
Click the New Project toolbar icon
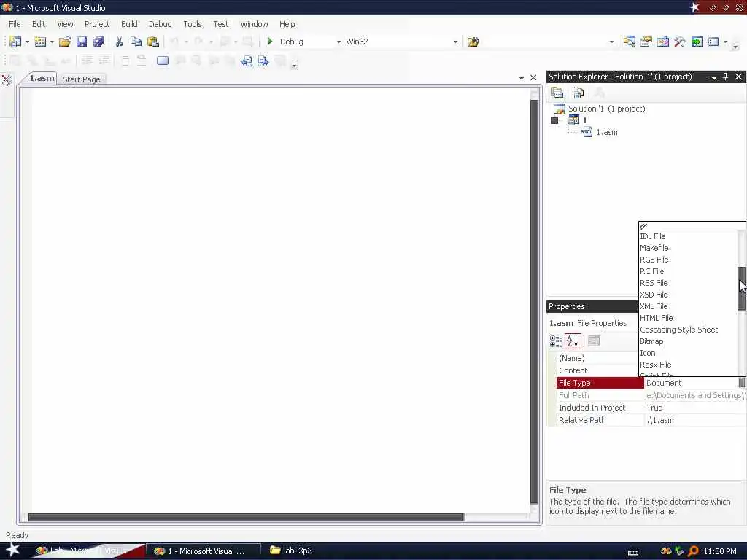coord(15,42)
